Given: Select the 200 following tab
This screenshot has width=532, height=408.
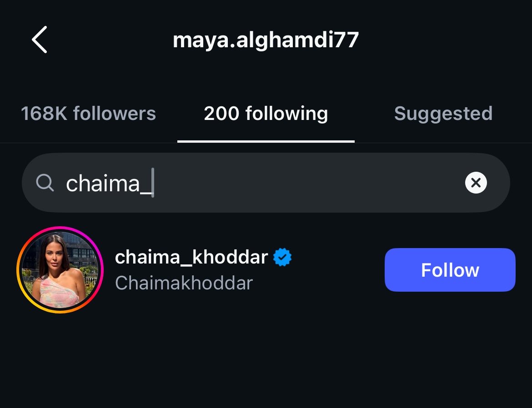Looking at the screenshot, I should 266,113.
